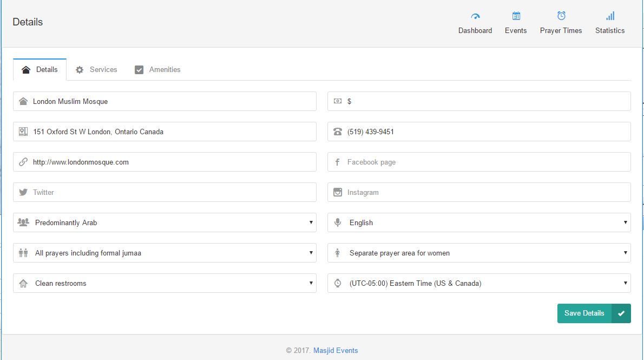Viewport: 644px width, 360px height.
Task: Click the person icon beside Separate prayer area
Action: point(338,253)
